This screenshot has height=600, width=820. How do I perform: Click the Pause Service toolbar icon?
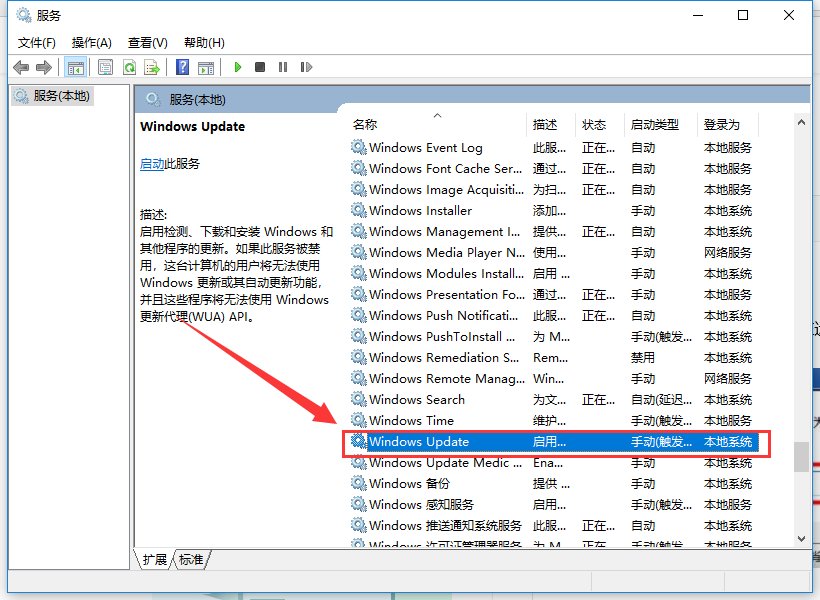click(x=283, y=66)
